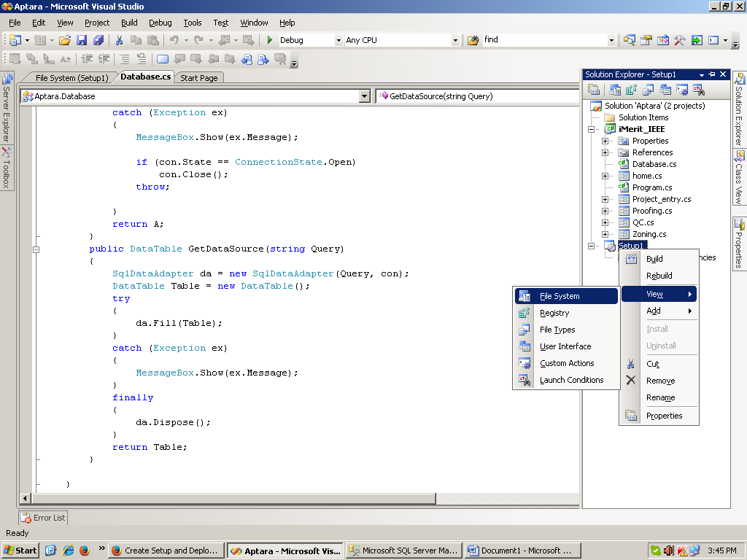Choose User Interface from the View submenu
747x560 pixels.
click(566, 346)
